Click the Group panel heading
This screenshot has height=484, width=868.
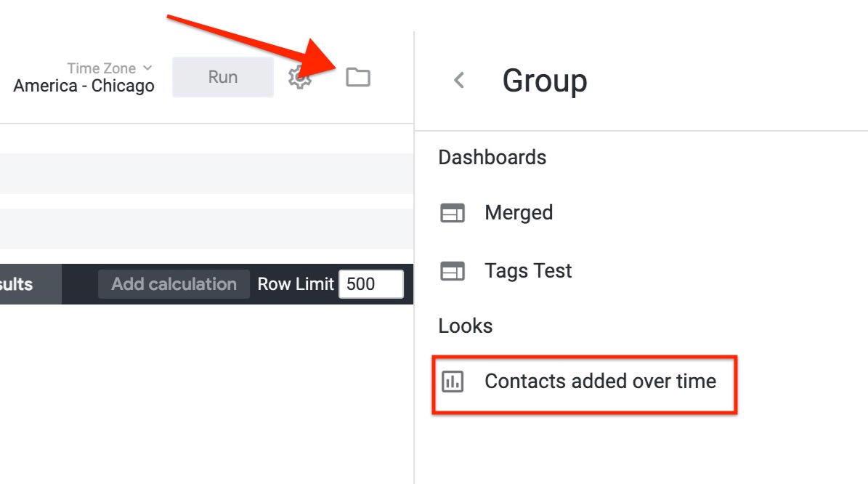[x=544, y=81]
